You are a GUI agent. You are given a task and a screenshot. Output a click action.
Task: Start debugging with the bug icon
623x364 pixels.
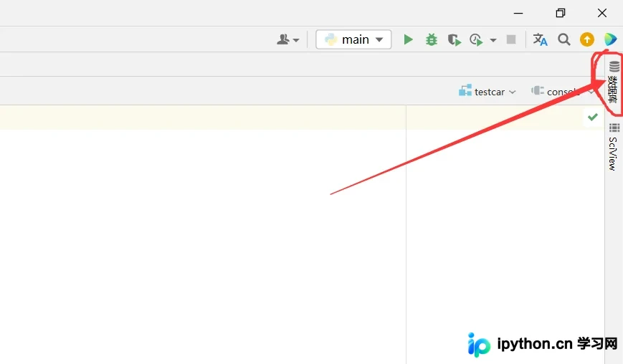[431, 39]
